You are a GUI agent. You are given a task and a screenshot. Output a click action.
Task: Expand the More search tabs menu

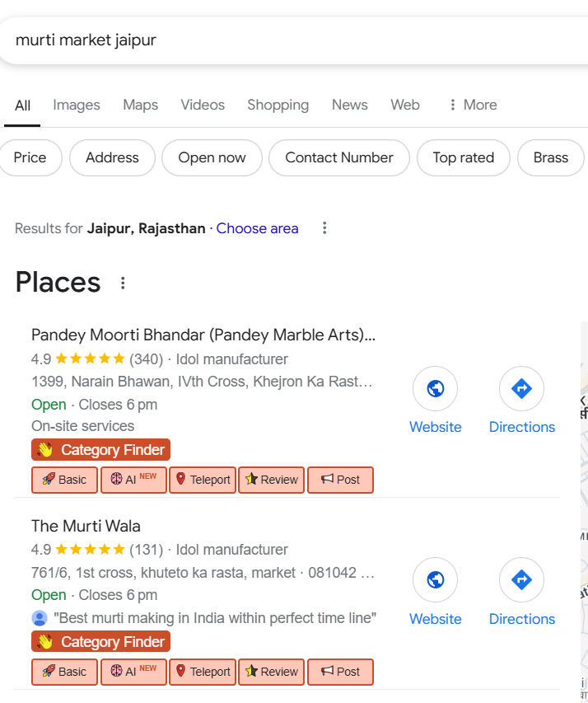pos(472,105)
